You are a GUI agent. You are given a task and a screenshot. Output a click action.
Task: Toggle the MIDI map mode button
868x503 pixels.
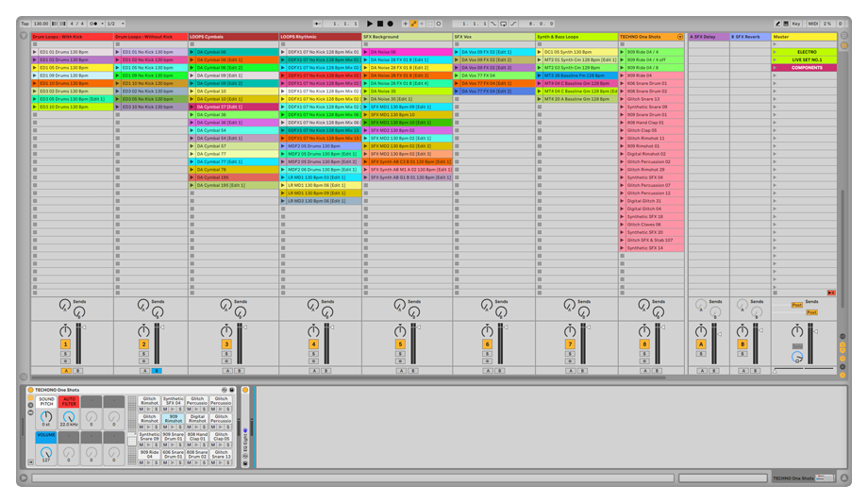click(812, 24)
